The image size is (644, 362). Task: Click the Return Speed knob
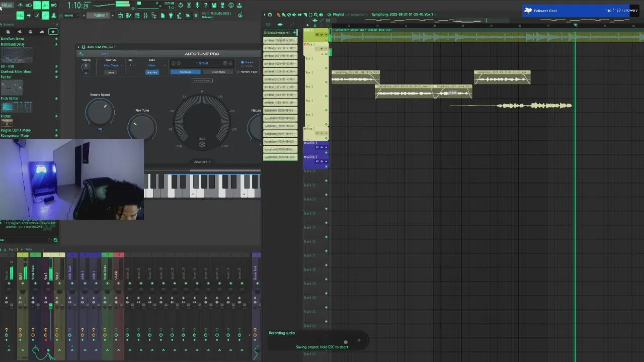point(100,112)
